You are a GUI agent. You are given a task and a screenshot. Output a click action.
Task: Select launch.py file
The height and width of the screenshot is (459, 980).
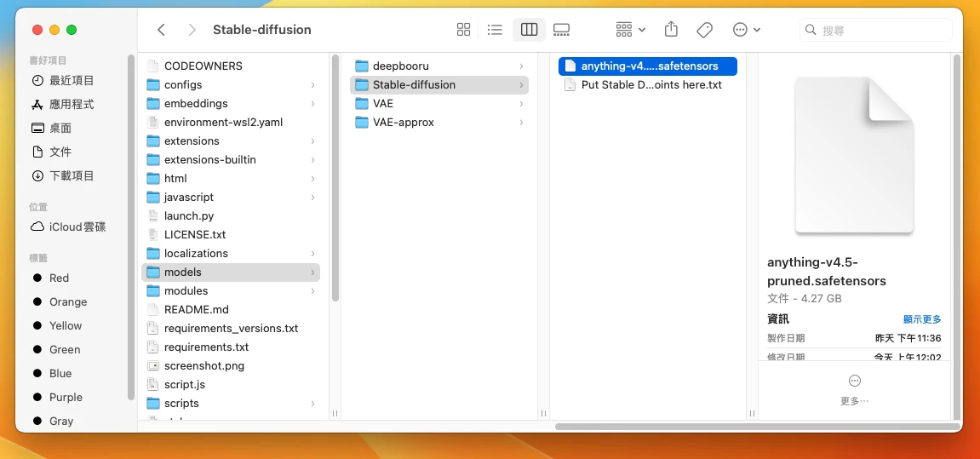tap(188, 215)
